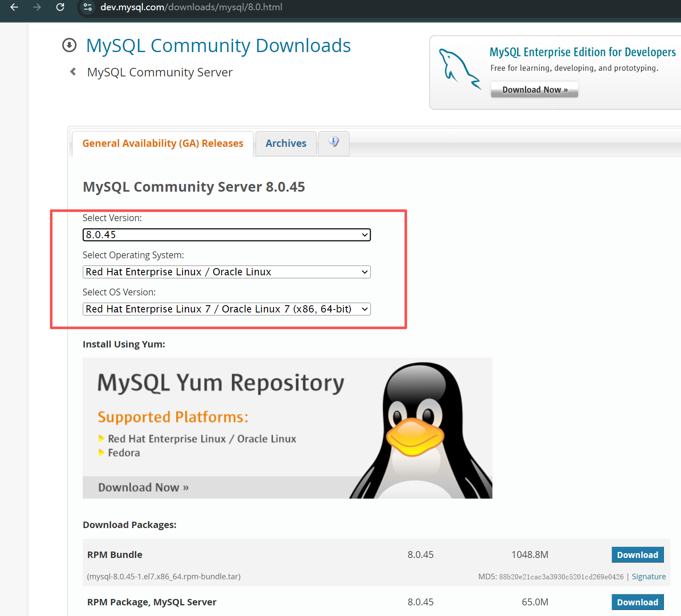
Task: Open MySQL Community Downloads heading link
Action: click(x=218, y=46)
